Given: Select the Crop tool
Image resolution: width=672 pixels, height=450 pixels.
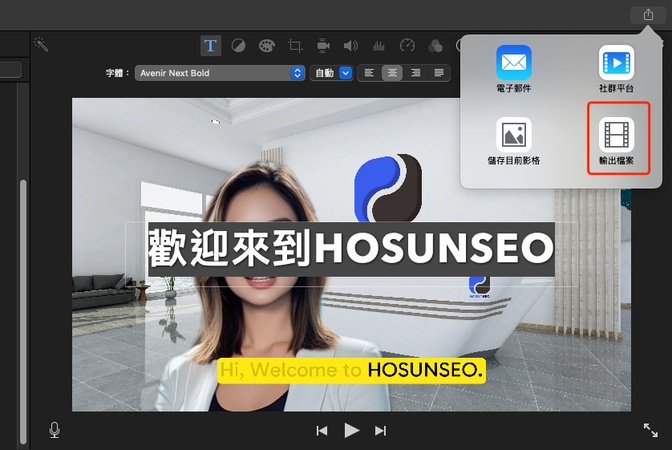Looking at the screenshot, I should tap(295, 46).
